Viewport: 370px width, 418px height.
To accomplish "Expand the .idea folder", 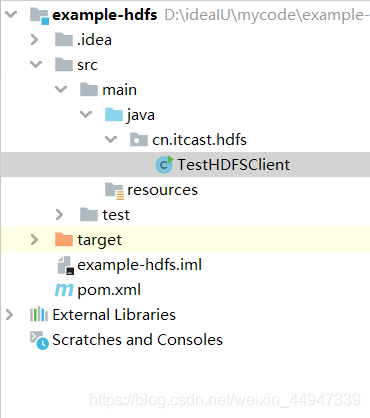I will tap(34, 40).
